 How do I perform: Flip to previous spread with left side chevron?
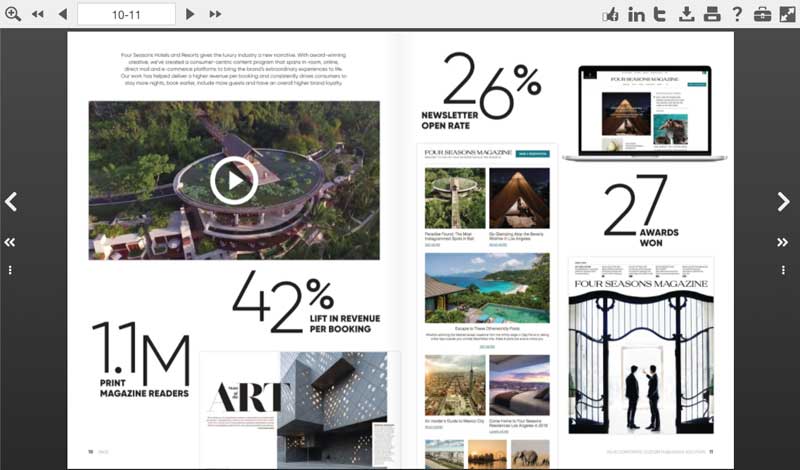pyautogui.click(x=11, y=202)
